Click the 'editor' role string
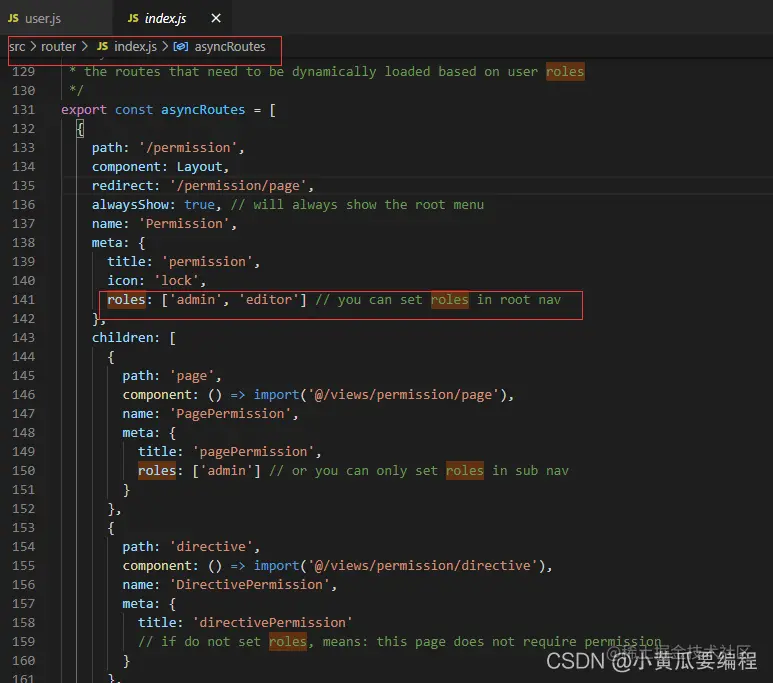Screen dimensions: 773x683 pyautogui.click(x=269, y=299)
